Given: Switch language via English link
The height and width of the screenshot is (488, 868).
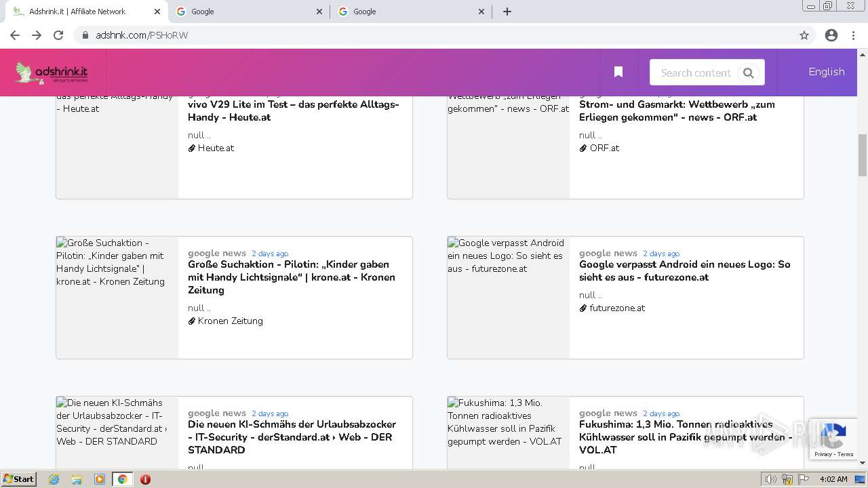Looking at the screenshot, I should [x=827, y=72].
